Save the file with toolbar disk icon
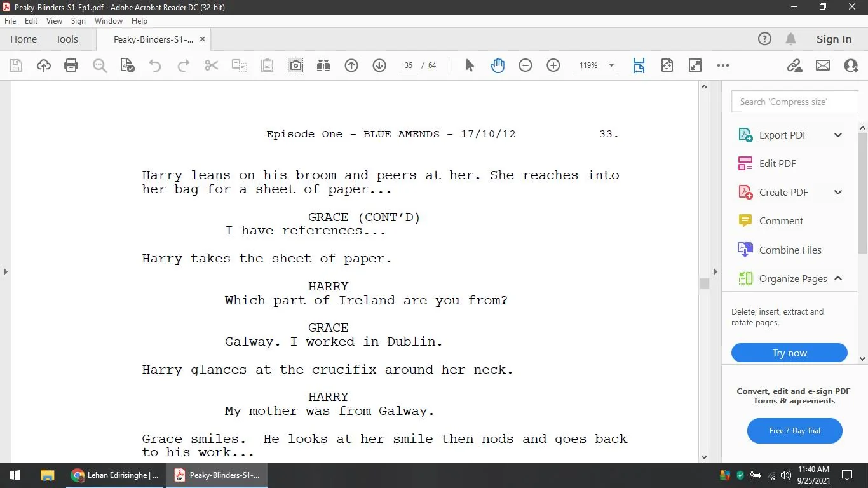Viewport: 868px width, 488px height. pos(16,65)
